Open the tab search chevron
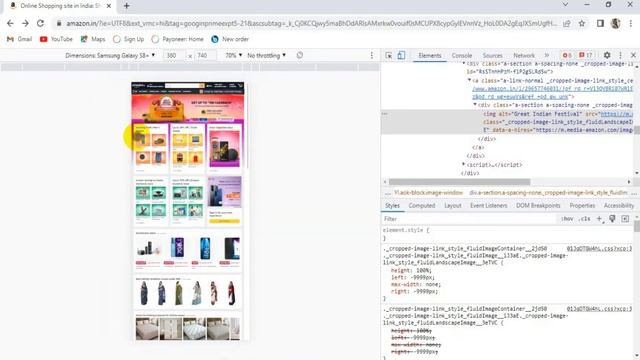This screenshot has width=640, height=360. click(x=565, y=4)
